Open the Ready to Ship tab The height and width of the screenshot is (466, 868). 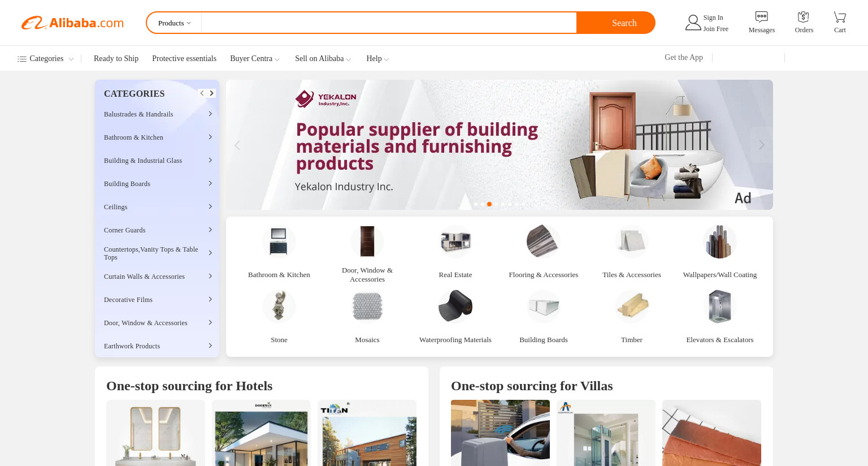pos(116,59)
